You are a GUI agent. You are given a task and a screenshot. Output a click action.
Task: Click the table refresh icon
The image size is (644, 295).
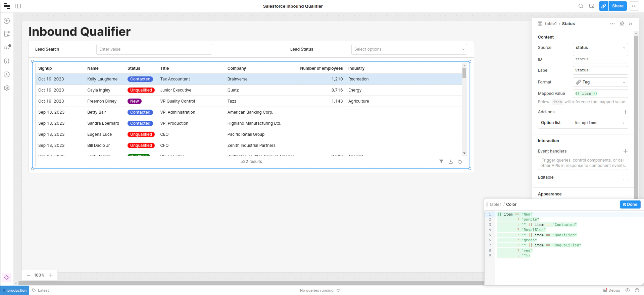(x=460, y=162)
